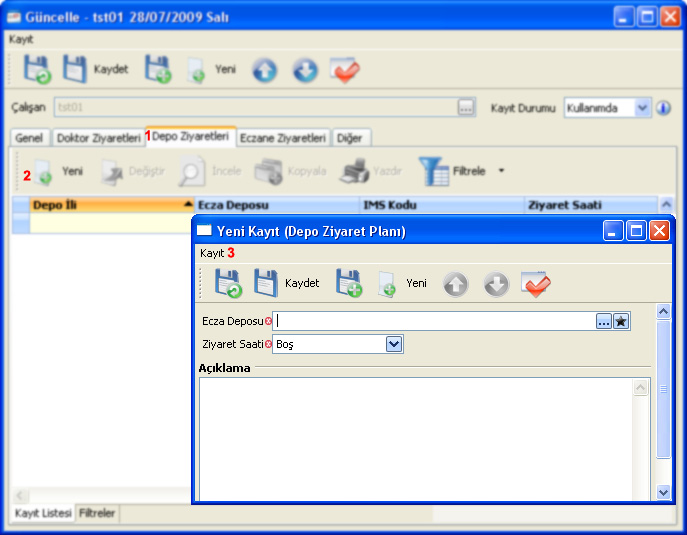Click save-and-new icon in Yeni Kayıt dialog
The height and width of the screenshot is (535, 687).
(x=349, y=283)
